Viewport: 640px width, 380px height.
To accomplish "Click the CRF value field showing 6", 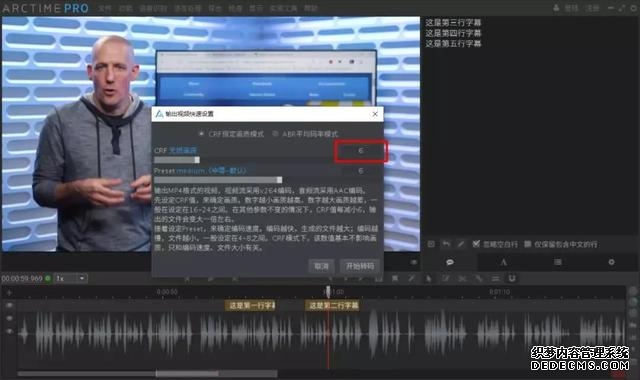I will coord(360,151).
